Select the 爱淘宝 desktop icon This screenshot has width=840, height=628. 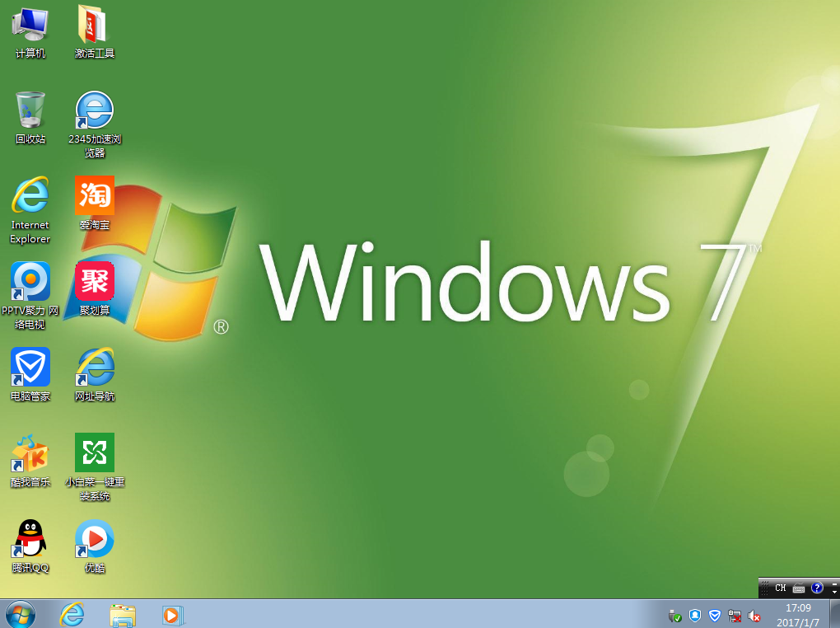click(95, 204)
